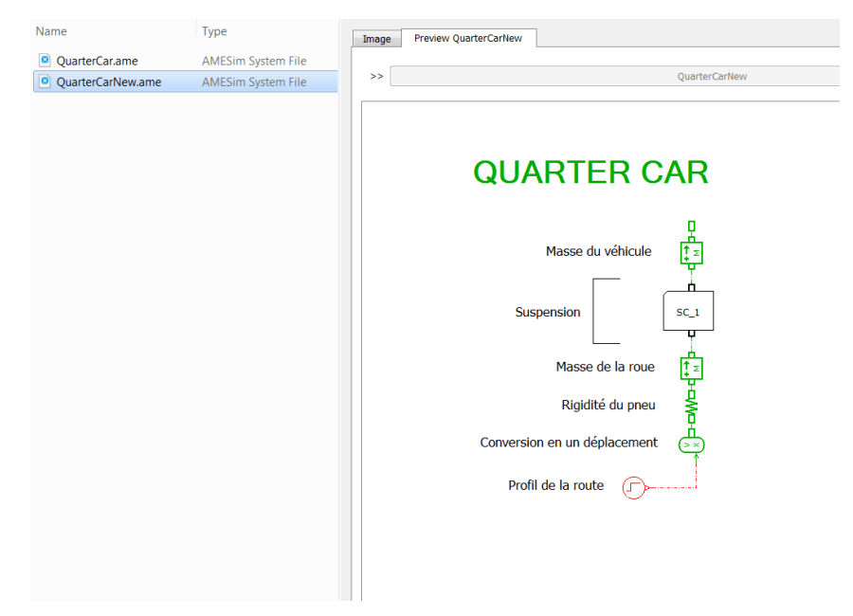Click the vehicle mass block icon
The width and height of the screenshot is (853, 616).
691,253
